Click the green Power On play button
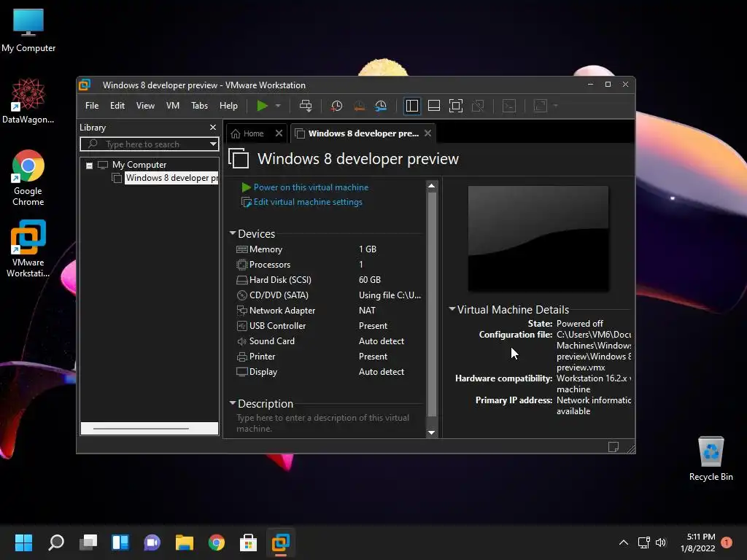This screenshot has width=747, height=560. (x=262, y=106)
